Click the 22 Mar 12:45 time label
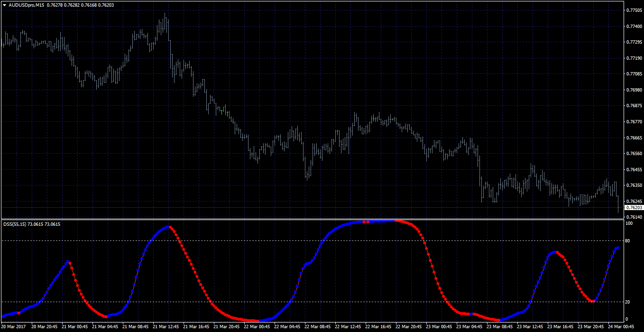The height and width of the screenshot is (332, 644). [x=348, y=327]
